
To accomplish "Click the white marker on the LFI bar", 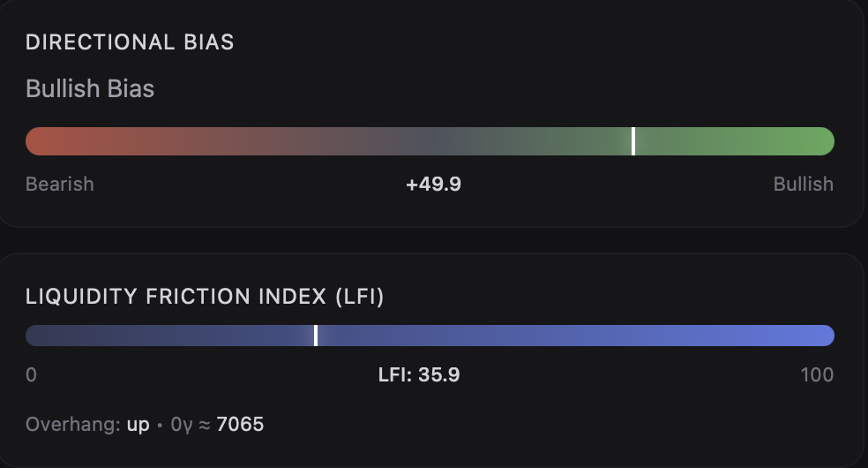I will [x=316, y=336].
